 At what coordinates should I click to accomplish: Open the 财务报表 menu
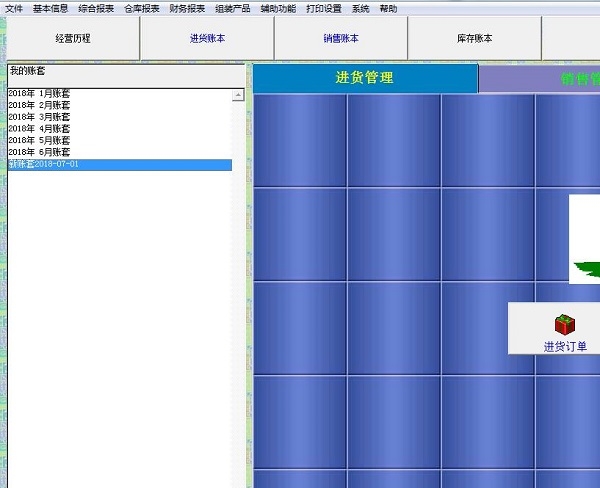pyautogui.click(x=187, y=8)
